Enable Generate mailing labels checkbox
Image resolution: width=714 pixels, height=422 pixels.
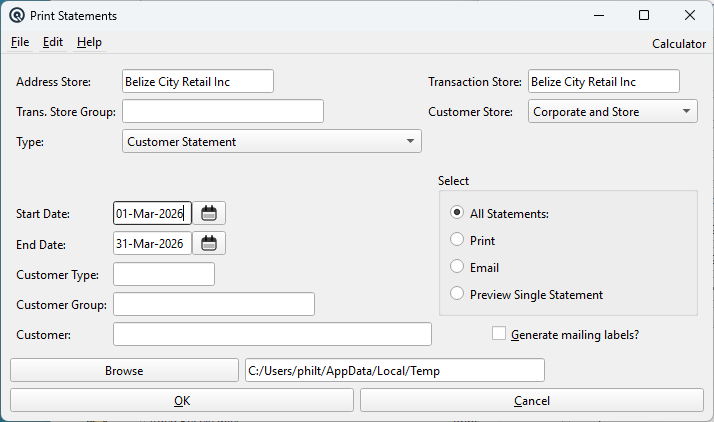pos(499,334)
